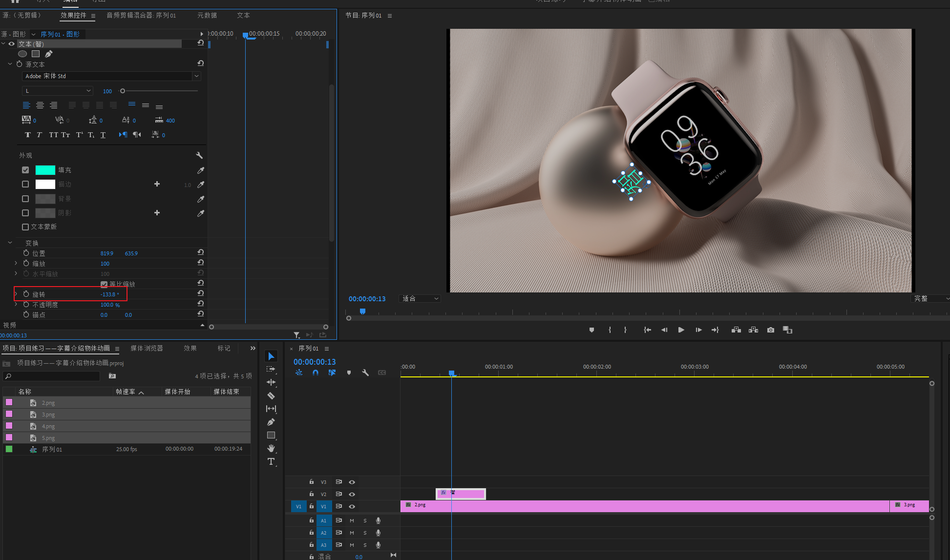Uncheck the fill (填充) checkbox
Screen dimensions: 950x560
[25, 170]
